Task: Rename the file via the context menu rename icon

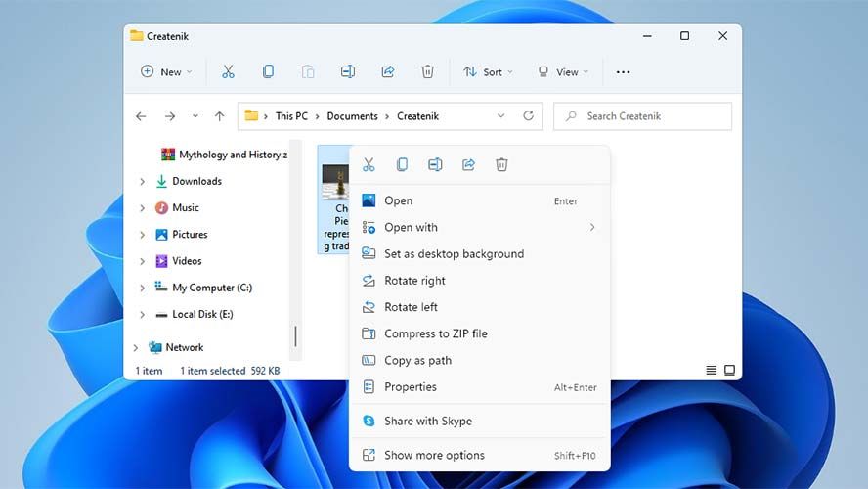Action: (x=435, y=164)
